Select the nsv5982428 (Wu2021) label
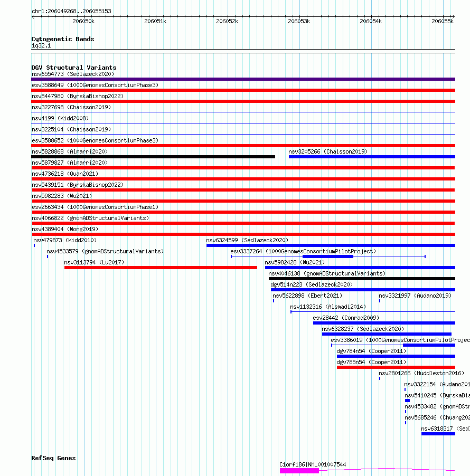Viewport: 470px width, 476px height. click(x=295, y=263)
